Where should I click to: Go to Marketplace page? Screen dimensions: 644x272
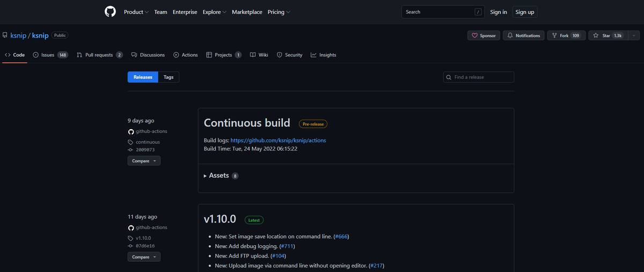pos(247,12)
